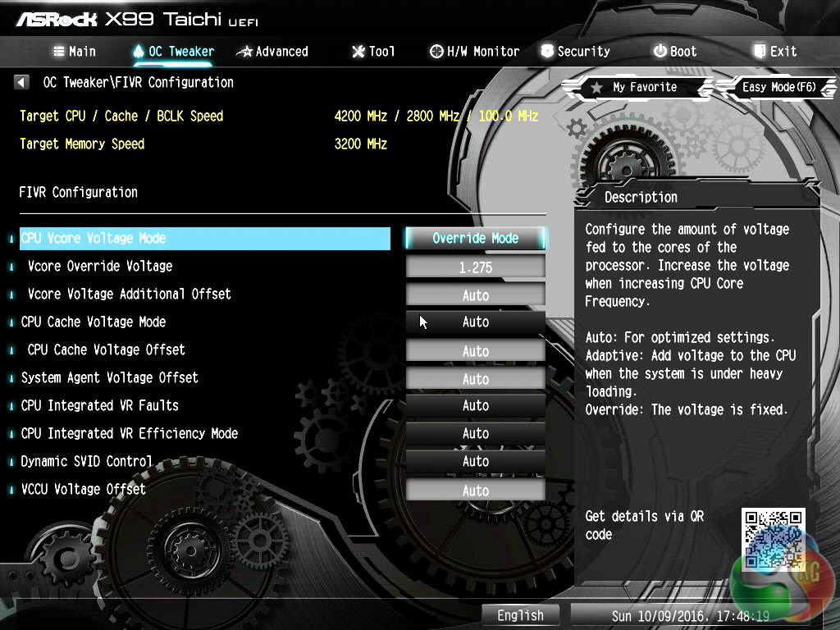
Task: Select the CPU Integrated VR Faults label
Action: (99, 405)
